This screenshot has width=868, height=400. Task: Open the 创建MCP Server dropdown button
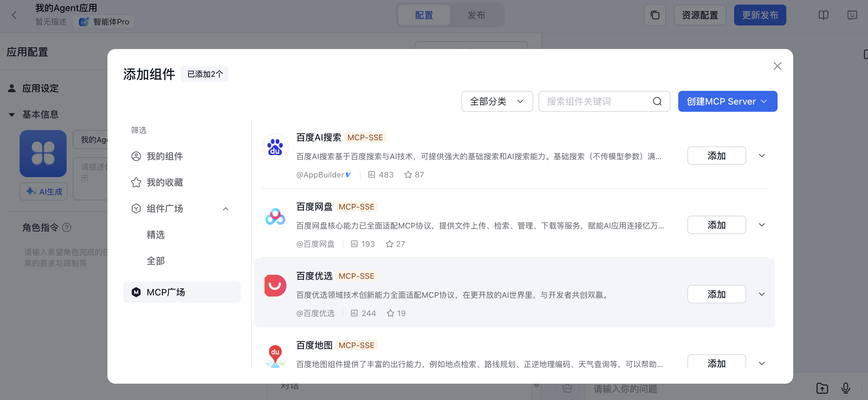(x=727, y=101)
